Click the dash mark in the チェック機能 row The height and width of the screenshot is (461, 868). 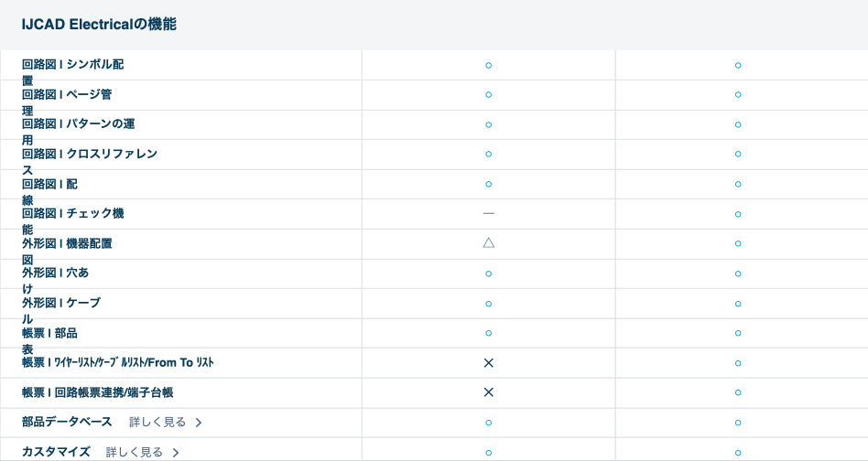(x=488, y=213)
